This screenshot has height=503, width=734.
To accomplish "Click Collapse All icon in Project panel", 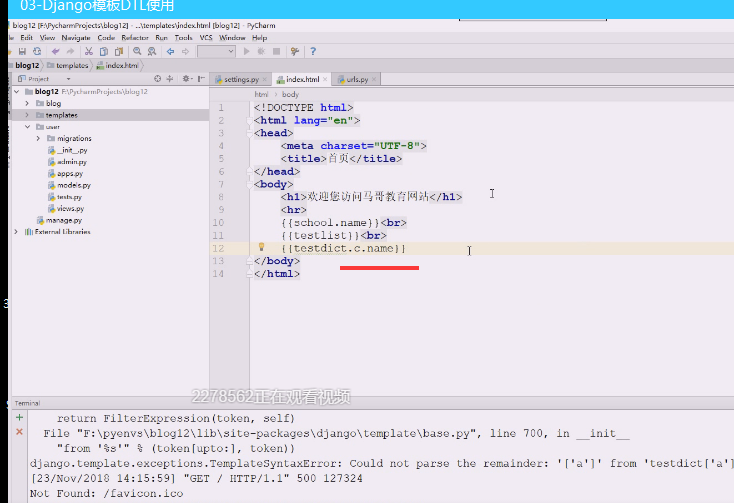I will [169, 79].
